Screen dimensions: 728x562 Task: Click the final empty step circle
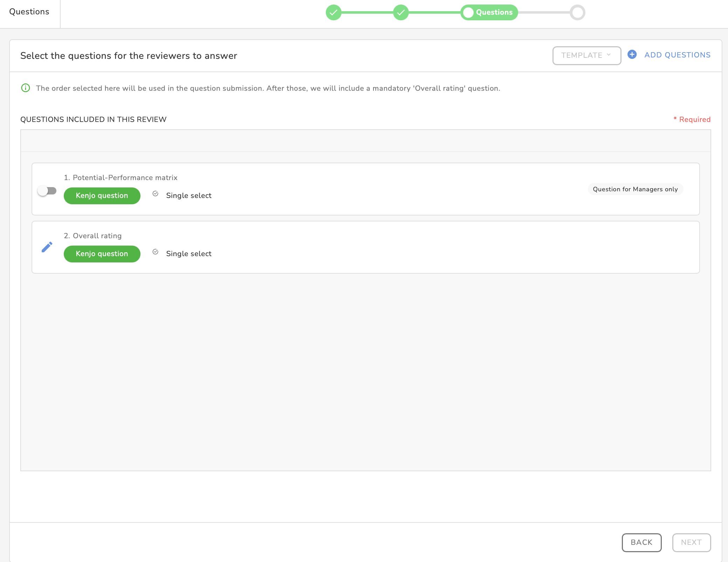[577, 13]
